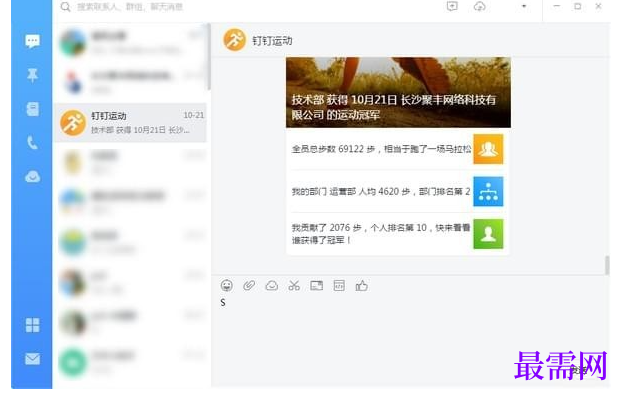
Task: Open the Mail envelope icon in sidebar
Action: [x=32, y=359]
